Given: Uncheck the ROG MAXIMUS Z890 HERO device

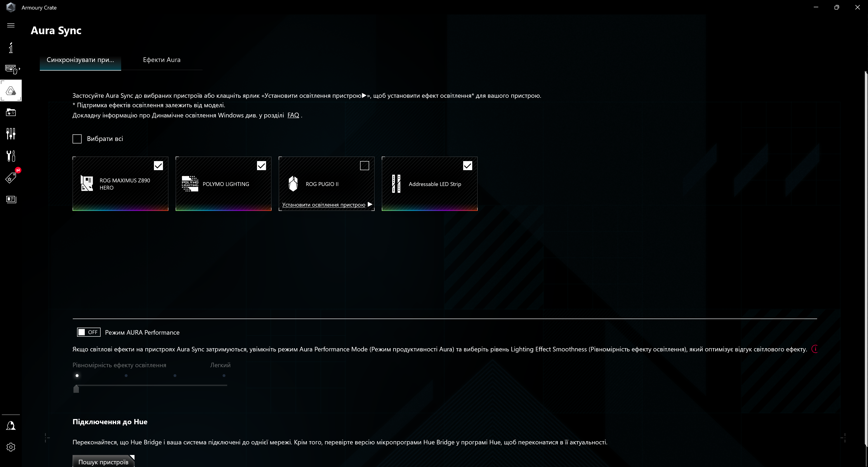Looking at the screenshot, I should point(158,166).
